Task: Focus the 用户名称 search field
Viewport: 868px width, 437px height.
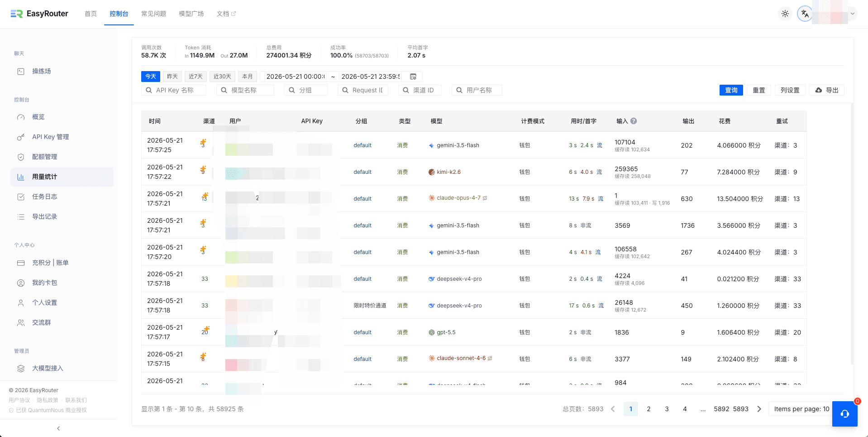Action: pyautogui.click(x=477, y=90)
